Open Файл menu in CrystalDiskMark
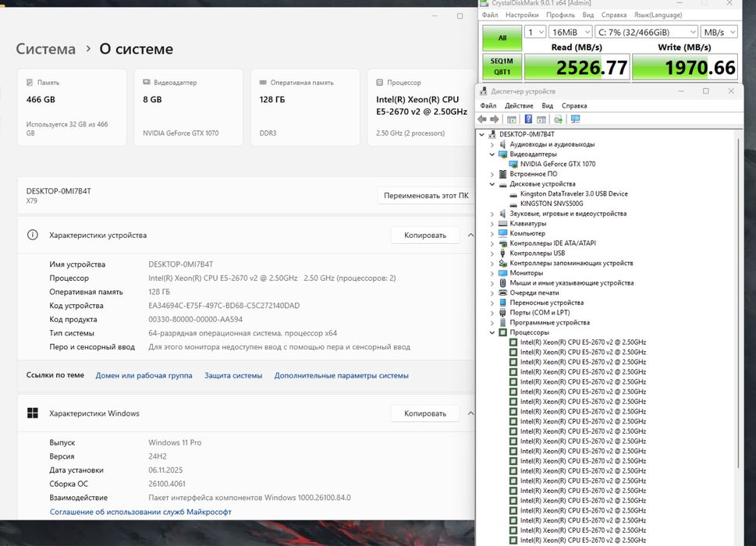This screenshot has width=756, height=546. pos(490,15)
